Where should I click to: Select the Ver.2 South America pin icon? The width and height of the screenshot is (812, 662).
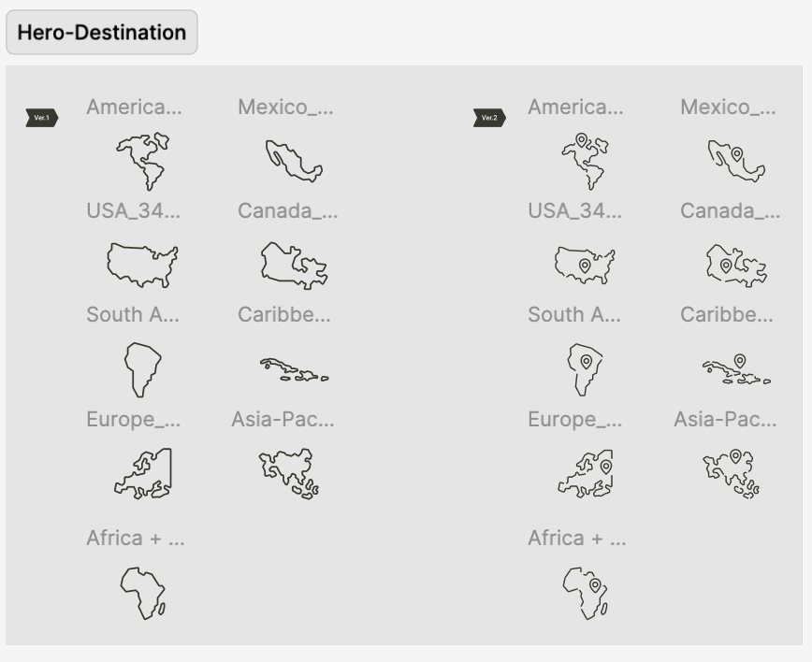click(586, 369)
